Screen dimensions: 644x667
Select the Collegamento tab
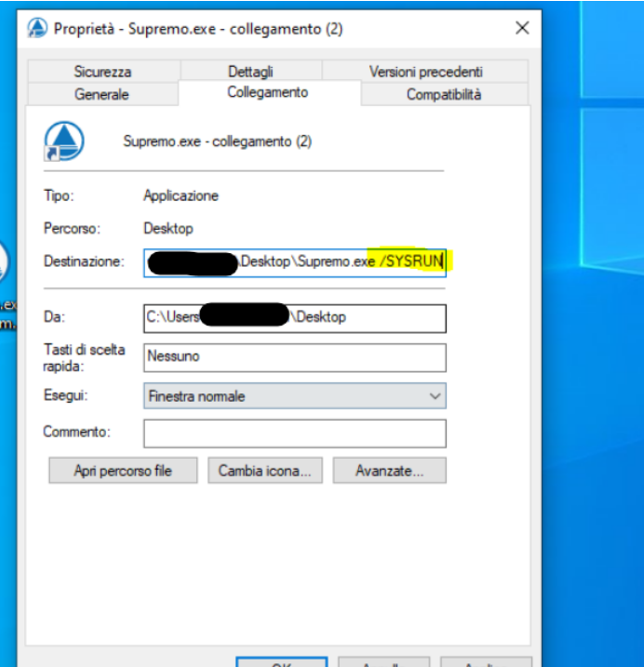click(267, 93)
